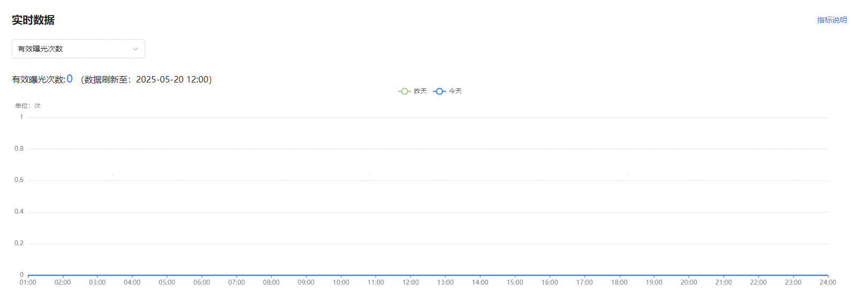The width and height of the screenshot is (868, 301).
Task: Click the 单位：次 unit label
Action: click(28, 106)
